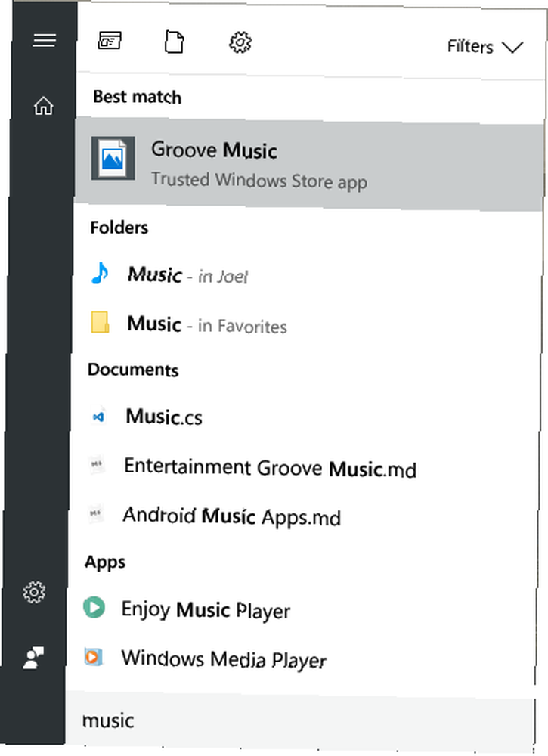Open the settings gear in the sidebar
Viewport: 548px width, 756px height.
pos(34,592)
